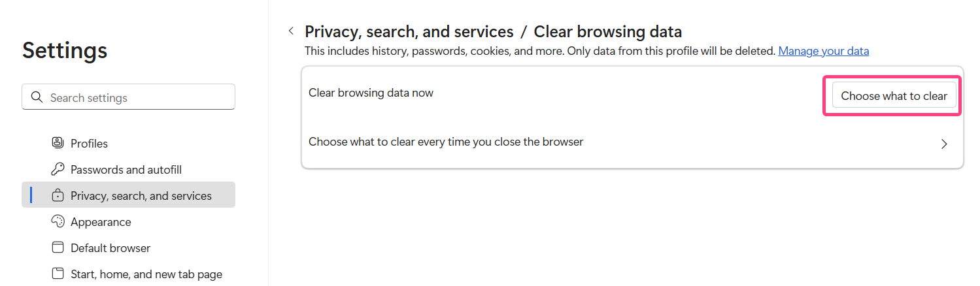Go to Passwords and autofill settings

tap(126, 170)
